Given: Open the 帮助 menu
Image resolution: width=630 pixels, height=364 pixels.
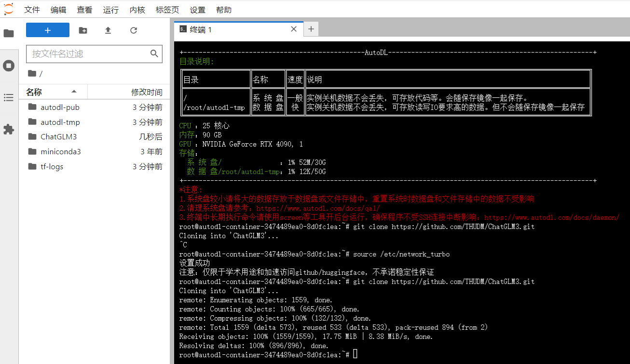Looking at the screenshot, I should click(224, 10).
